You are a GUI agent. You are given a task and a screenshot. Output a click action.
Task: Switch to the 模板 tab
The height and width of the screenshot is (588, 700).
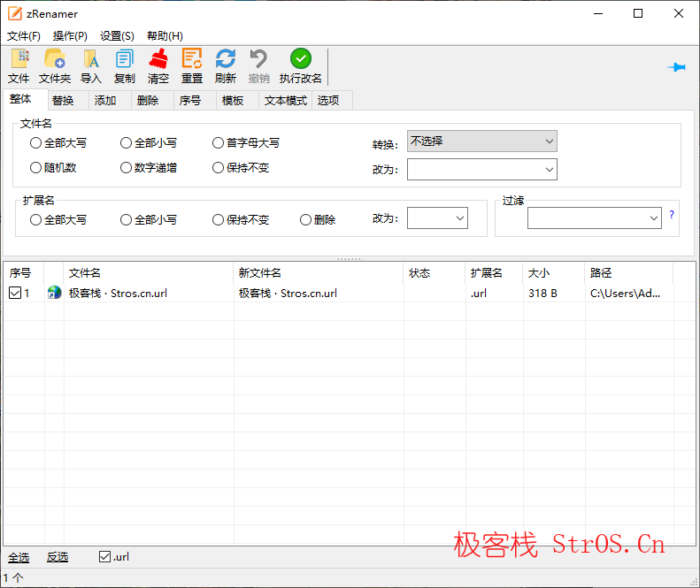(x=237, y=101)
